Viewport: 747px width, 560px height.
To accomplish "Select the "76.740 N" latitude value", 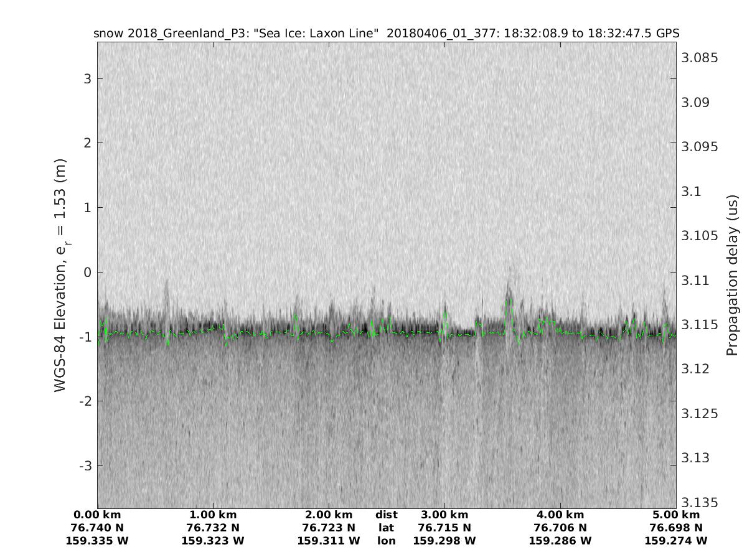I will click(97, 528).
